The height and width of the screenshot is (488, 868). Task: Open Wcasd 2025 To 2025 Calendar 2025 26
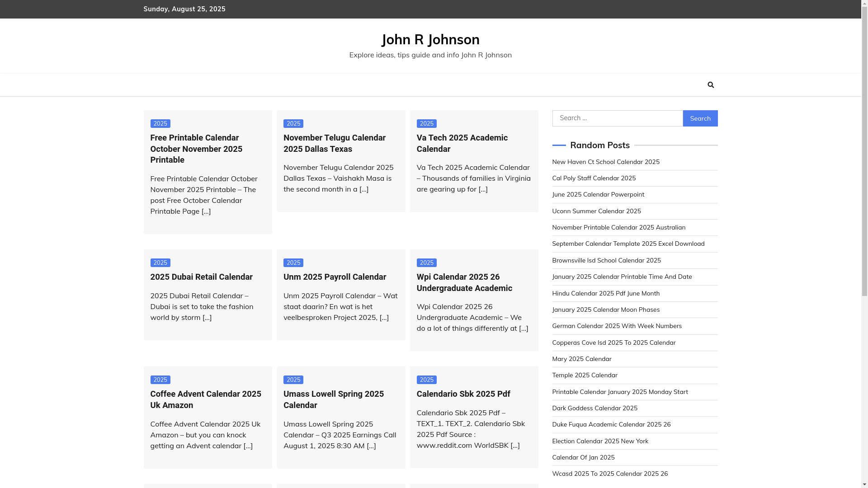pos(610,474)
